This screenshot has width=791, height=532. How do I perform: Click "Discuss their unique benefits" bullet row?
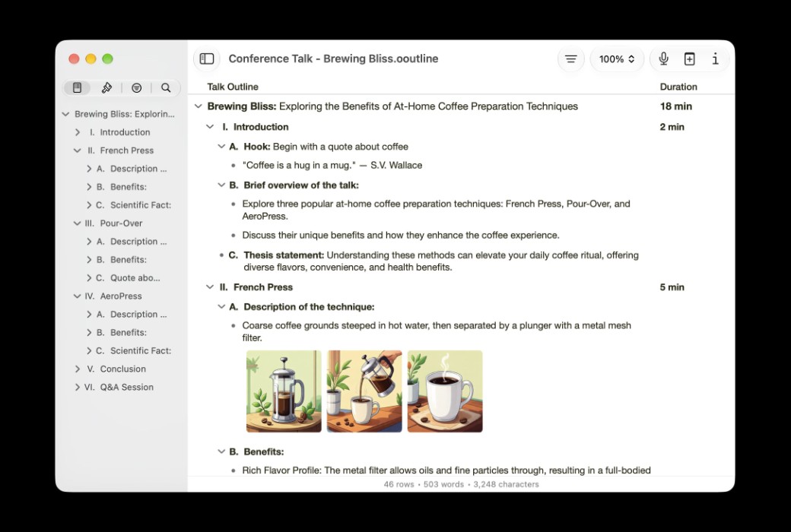point(401,235)
